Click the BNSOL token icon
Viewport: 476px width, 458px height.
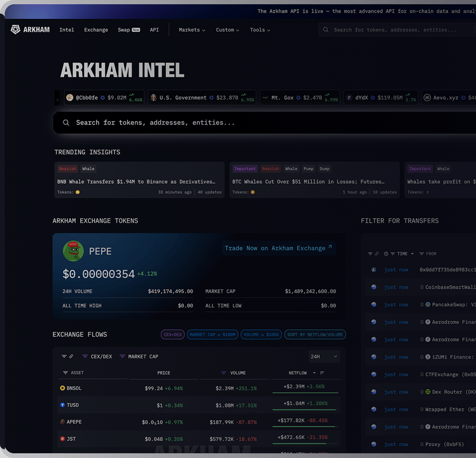pyautogui.click(x=62, y=388)
